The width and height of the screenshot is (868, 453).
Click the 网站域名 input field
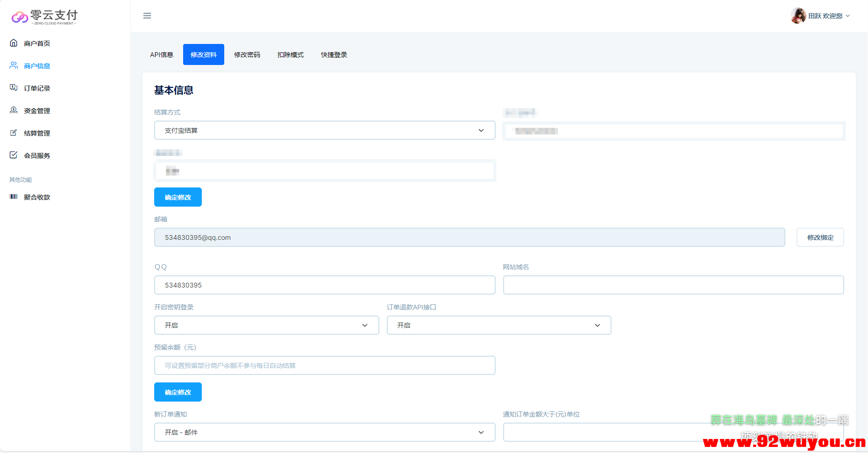[x=673, y=285]
